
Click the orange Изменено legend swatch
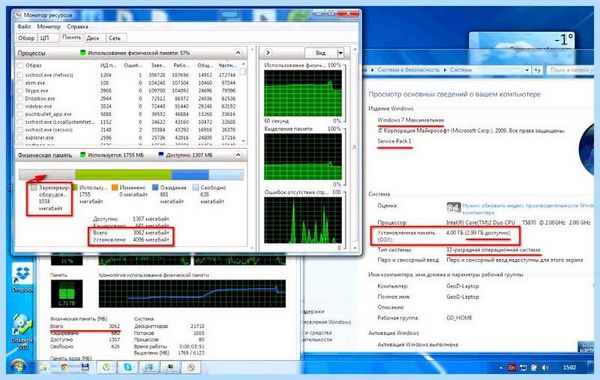click(114, 188)
